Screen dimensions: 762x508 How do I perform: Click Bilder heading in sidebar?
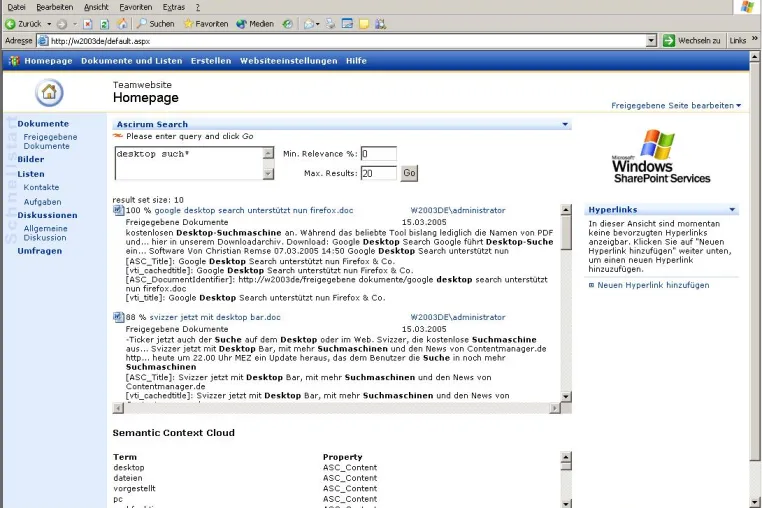pyautogui.click(x=31, y=159)
